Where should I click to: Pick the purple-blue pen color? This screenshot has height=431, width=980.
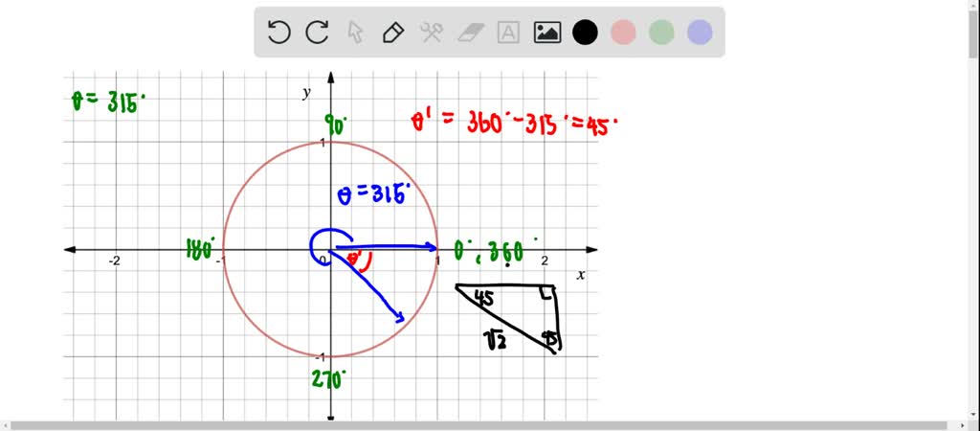pyautogui.click(x=700, y=32)
